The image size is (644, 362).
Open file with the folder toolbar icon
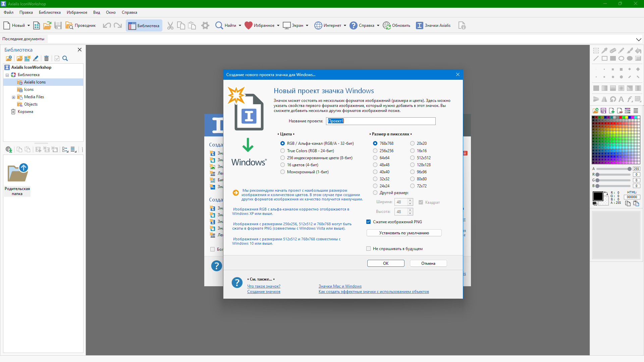coord(47,25)
